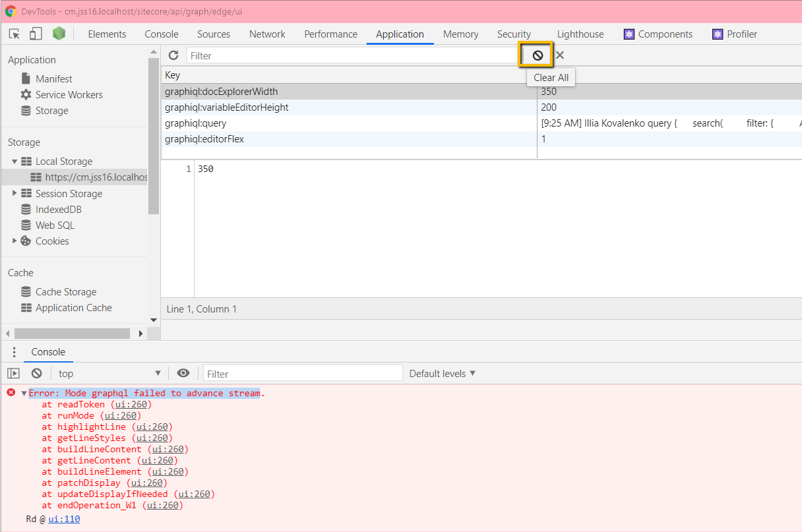
Task: Switch to the Memory tab
Action: [461, 34]
